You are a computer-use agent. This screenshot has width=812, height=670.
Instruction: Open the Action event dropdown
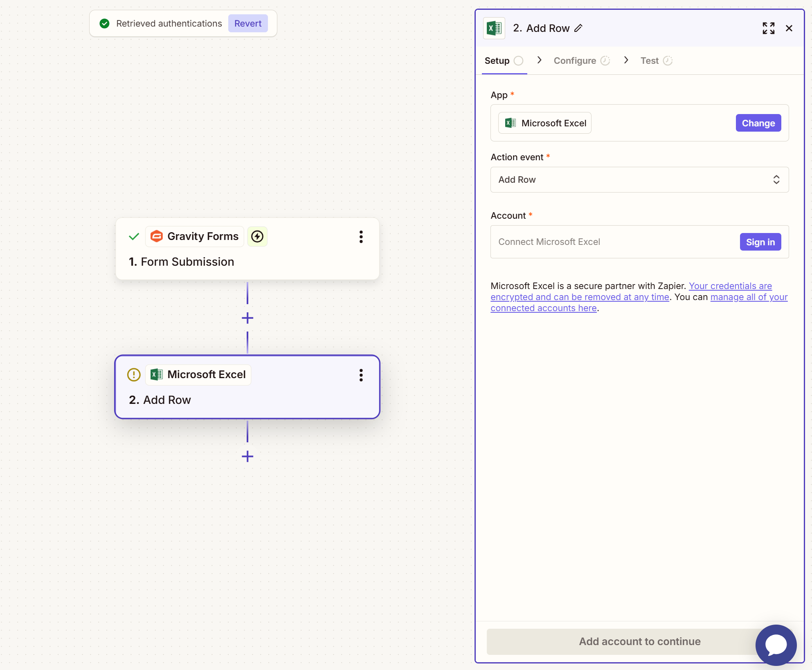639,180
